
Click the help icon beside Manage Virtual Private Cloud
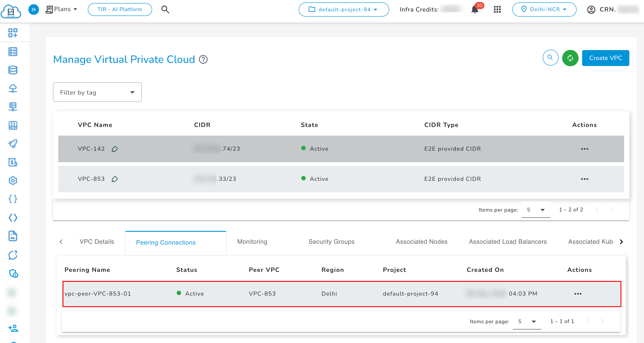tap(203, 59)
